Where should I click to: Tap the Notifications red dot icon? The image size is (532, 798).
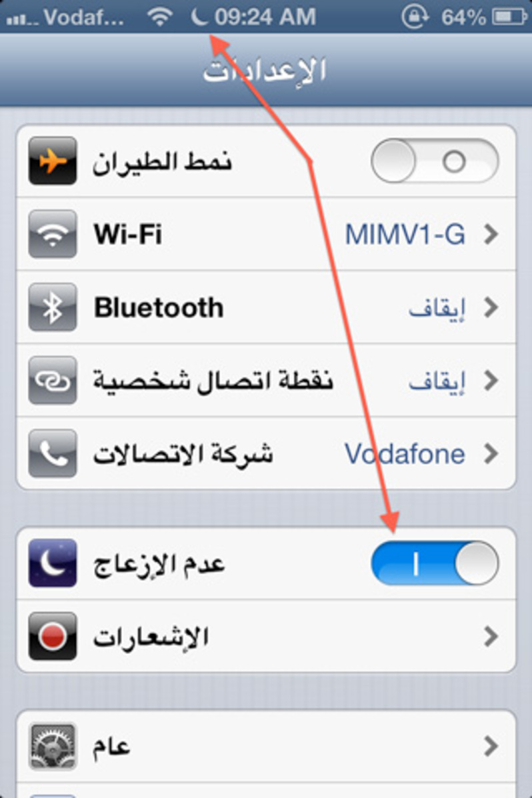tap(53, 636)
